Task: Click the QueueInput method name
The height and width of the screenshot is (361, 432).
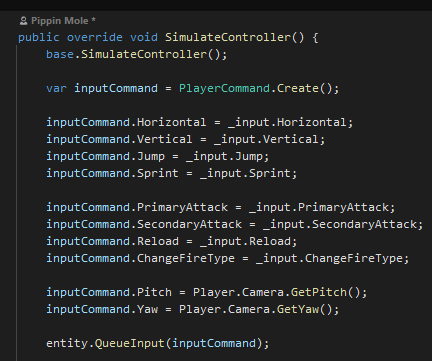Action: (130, 343)
